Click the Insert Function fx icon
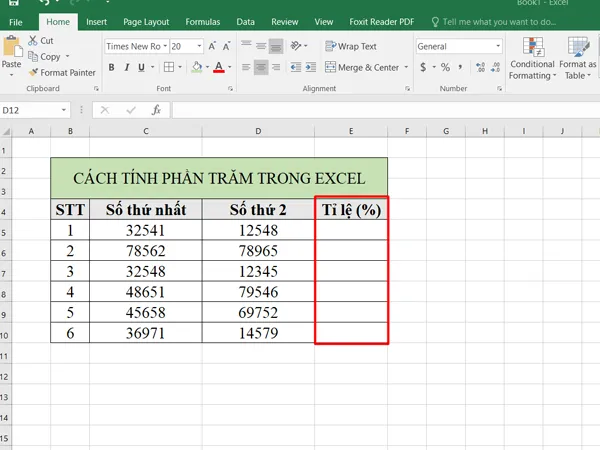The height and width of the screenshot is (450, 600). point(156,110)
